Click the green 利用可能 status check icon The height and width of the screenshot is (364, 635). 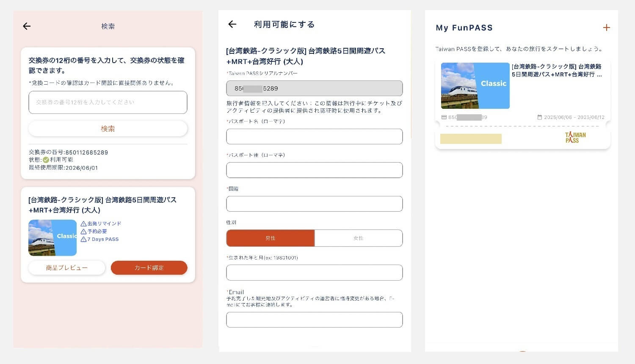46,160
